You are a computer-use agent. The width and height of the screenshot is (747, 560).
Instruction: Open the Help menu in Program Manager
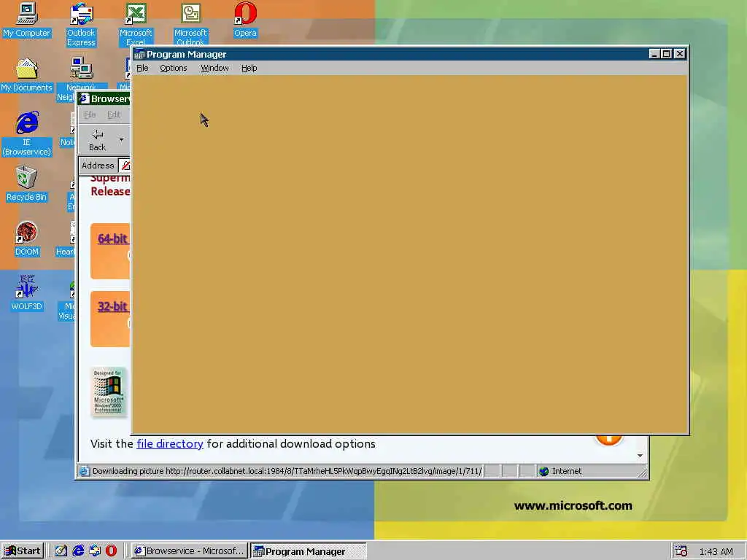coord(249,68)
